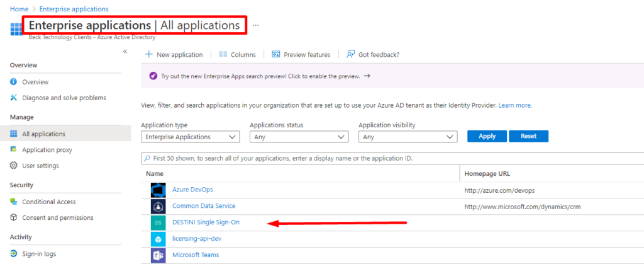Viewport: 644px width, 264px height.
Task: Click Preview features toolbar button
Action: [301, 54]
